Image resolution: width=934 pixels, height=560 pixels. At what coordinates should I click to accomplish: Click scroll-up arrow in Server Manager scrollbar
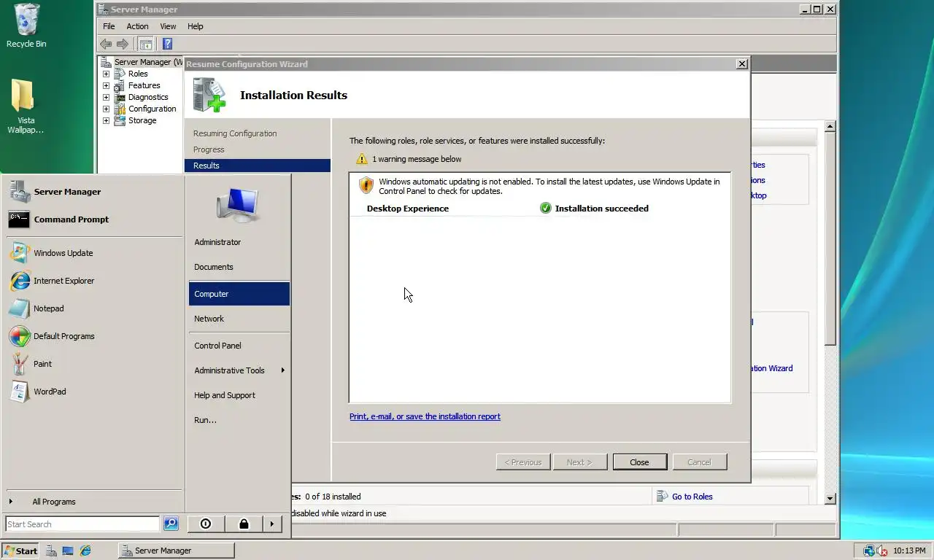click(830, 127)
